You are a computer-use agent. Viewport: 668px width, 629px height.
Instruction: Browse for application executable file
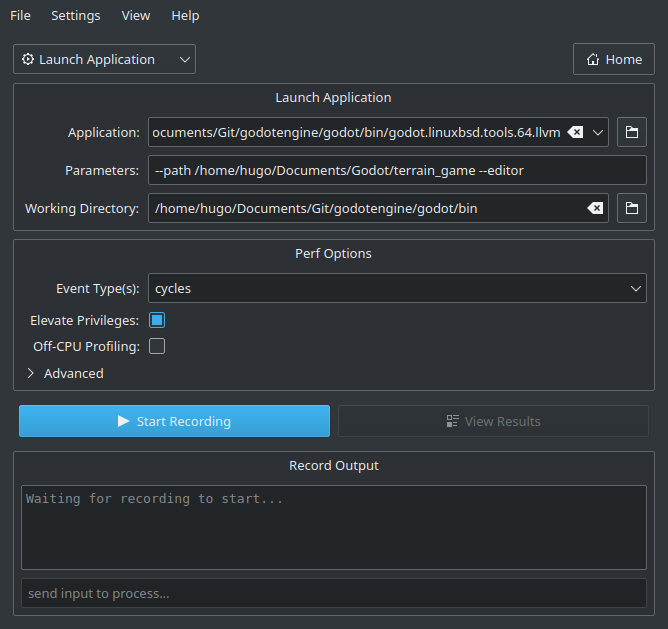tap(631, 132)
